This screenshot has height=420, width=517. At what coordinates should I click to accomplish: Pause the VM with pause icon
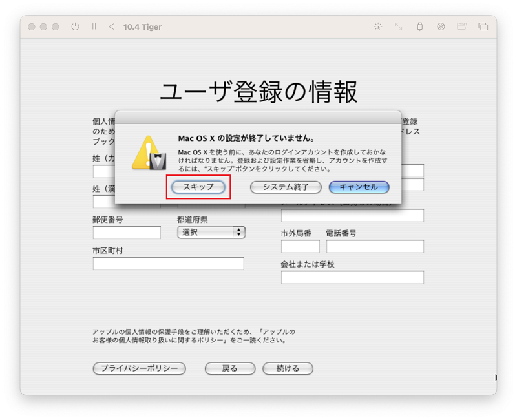pyautogui.click(x=94, y=26)
